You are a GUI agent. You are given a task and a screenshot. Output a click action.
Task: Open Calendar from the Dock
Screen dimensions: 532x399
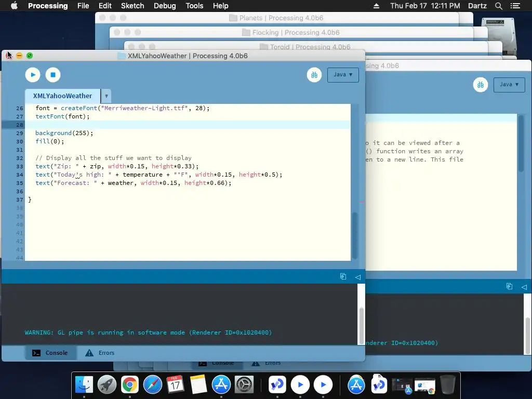tap(175, 385)
